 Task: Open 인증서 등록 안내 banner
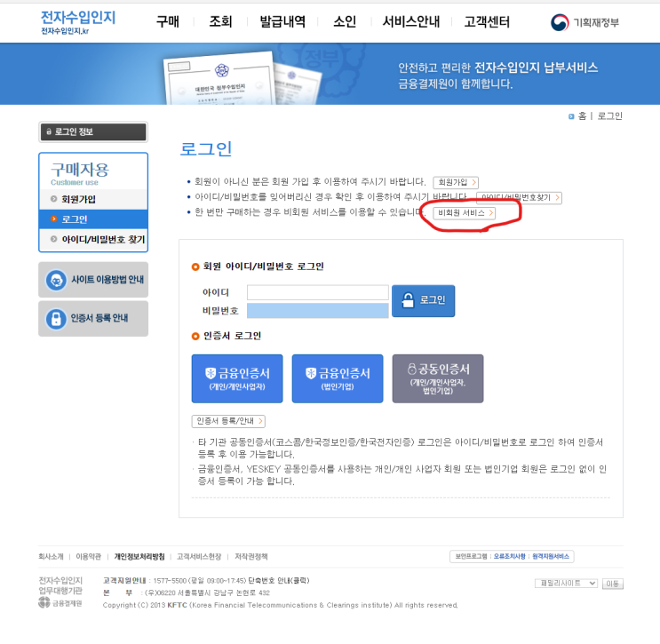[93, 318]
